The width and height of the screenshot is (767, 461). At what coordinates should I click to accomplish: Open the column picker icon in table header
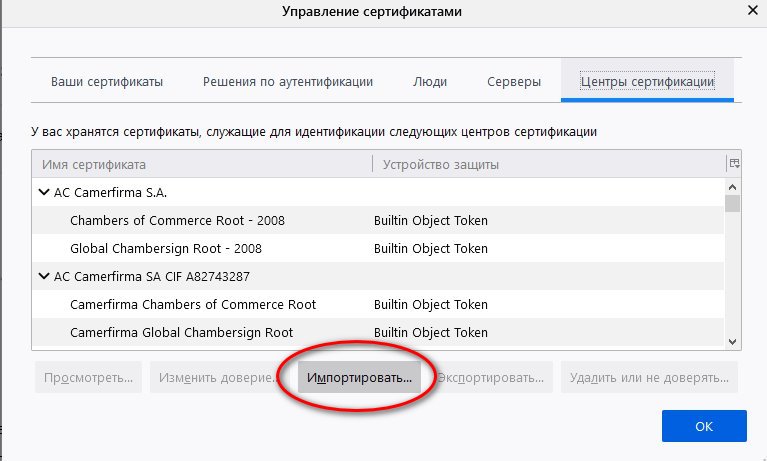point(733,164)
